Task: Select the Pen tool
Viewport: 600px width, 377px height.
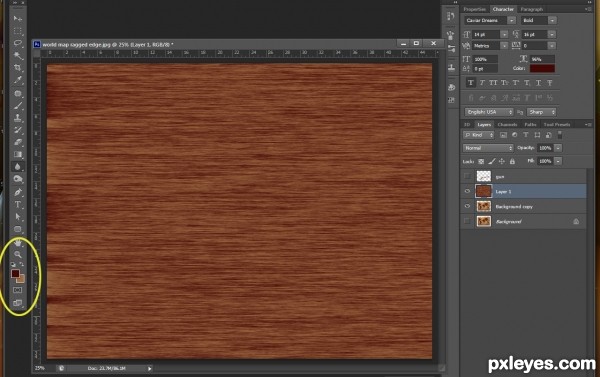Action: pyautogui.click(x=18, y=192)
